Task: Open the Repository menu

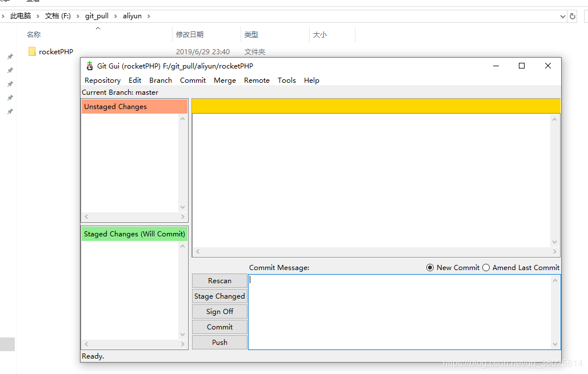Action: pos(102,80)
